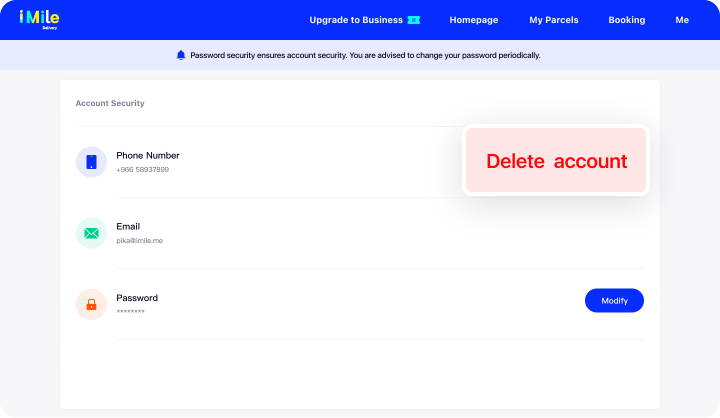This screenshot has width=720, height=418.
Task: Click the orange password lock icon
Action: tap(91, 304)
